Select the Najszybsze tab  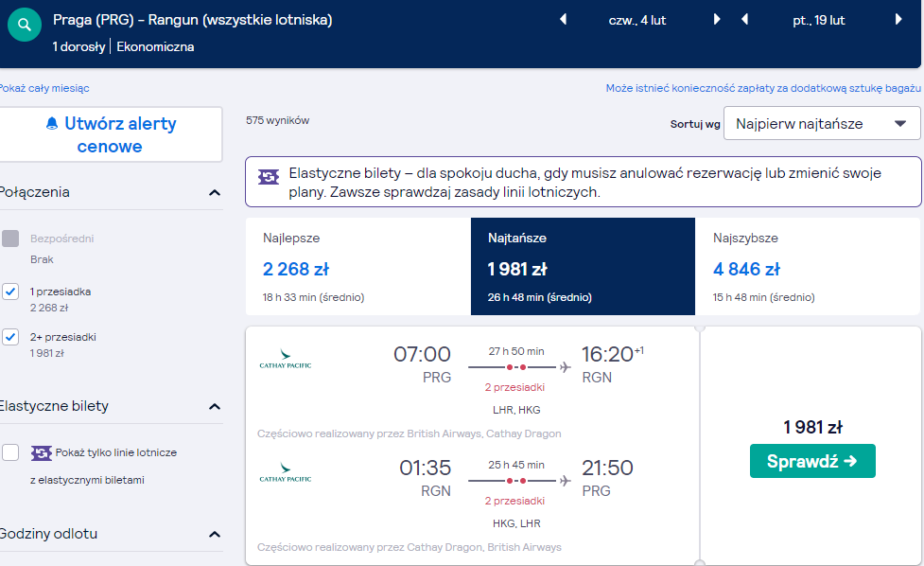coord(808,267)
